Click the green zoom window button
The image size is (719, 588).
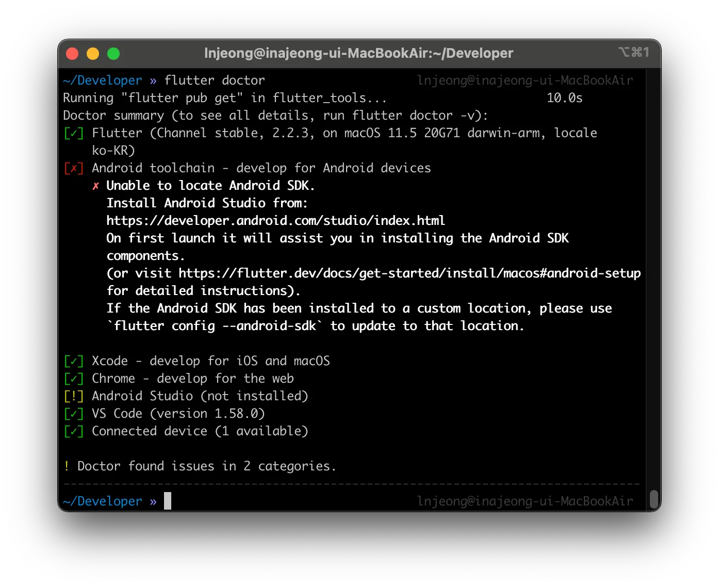click(x=113, y=54)
